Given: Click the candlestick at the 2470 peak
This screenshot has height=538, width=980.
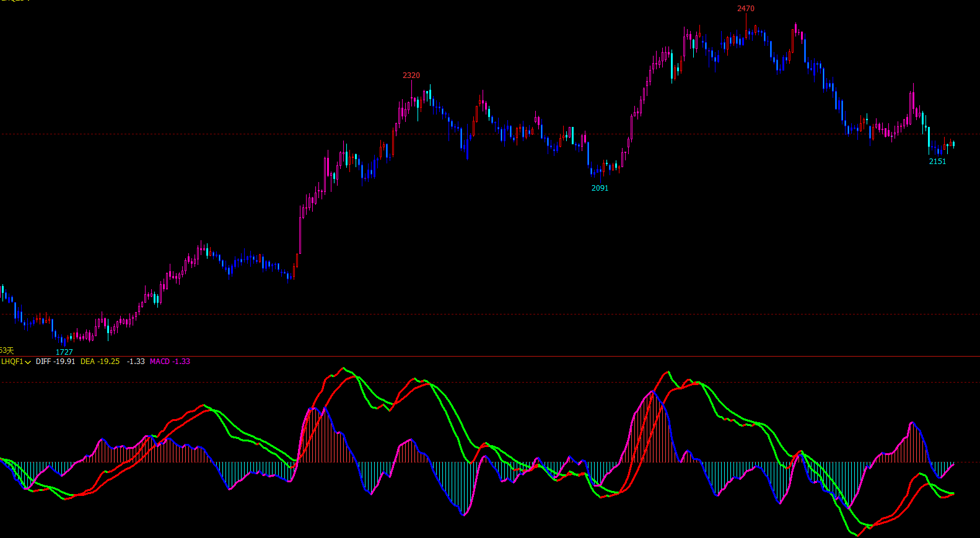Looking at the screenshot, I should pyautogui.click(x=746, y=28).
